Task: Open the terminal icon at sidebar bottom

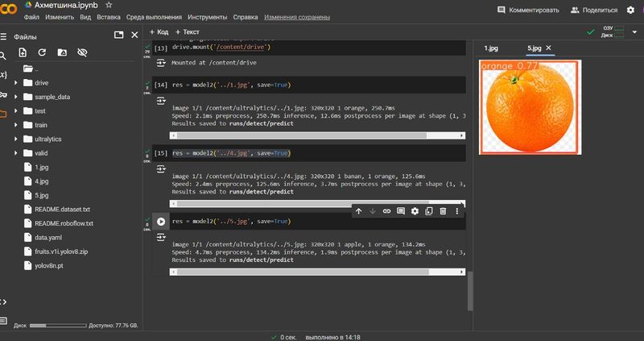Action: [4, 321]
